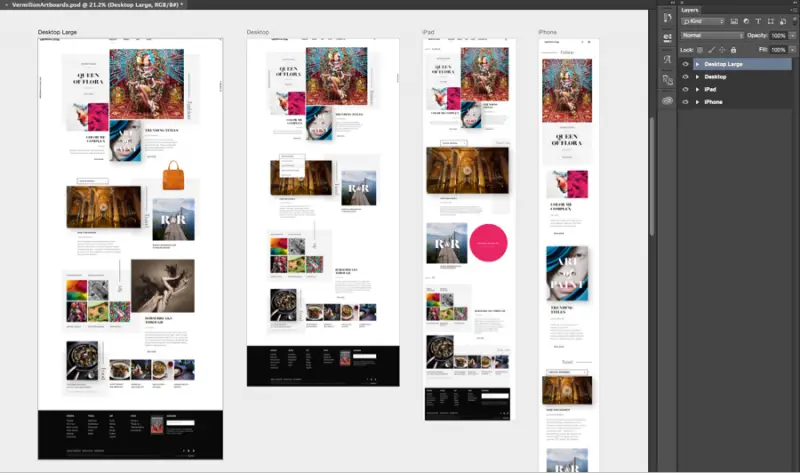The image size is (800, 473).
Task: Click the adjustment layer filter icon
Action: coord(746,21)
